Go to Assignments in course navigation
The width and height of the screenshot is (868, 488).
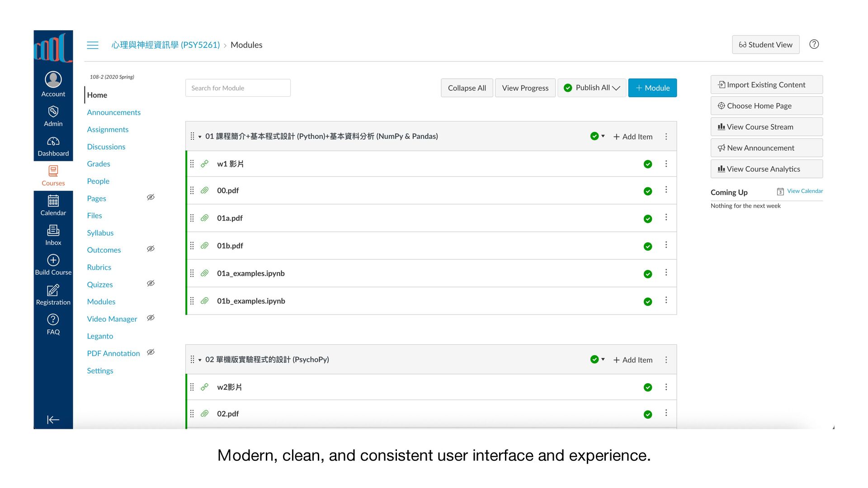[x=108, y=130]
